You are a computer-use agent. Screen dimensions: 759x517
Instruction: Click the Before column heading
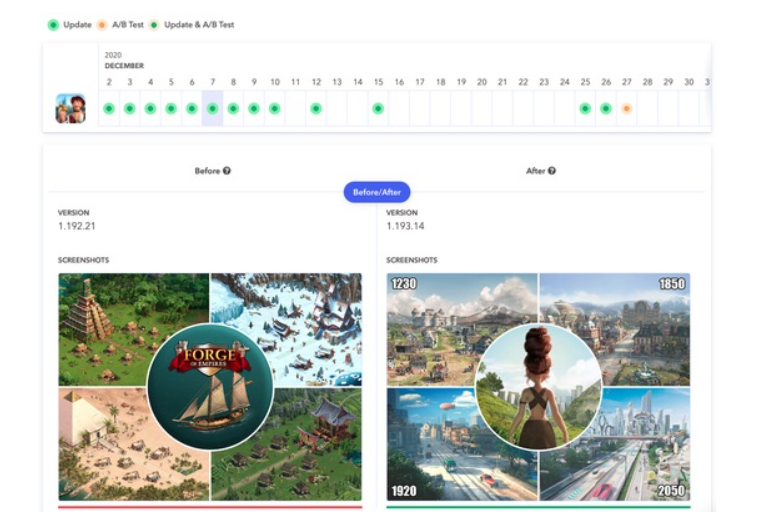click(x=207, y=171)
